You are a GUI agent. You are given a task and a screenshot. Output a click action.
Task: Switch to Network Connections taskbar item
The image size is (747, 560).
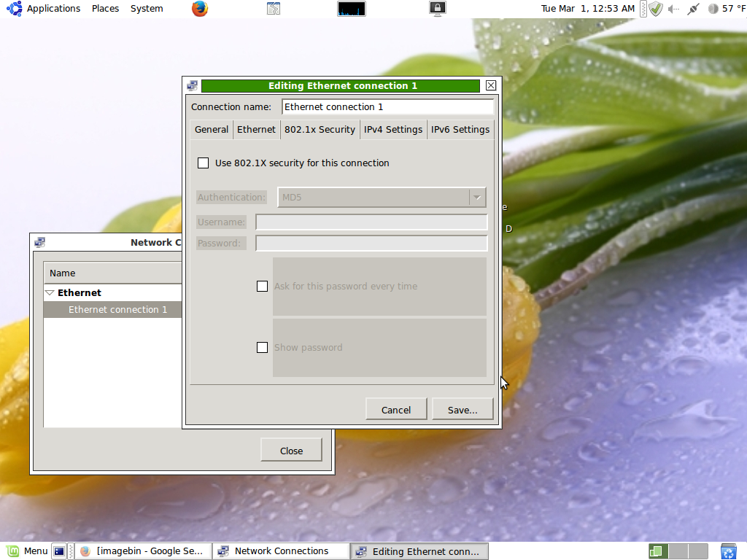280,551
